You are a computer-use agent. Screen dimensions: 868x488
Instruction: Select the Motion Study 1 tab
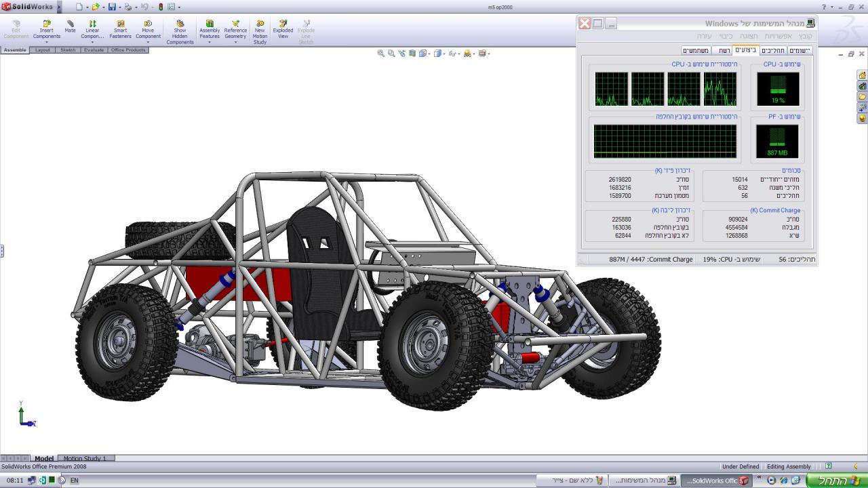coord(85,458)
